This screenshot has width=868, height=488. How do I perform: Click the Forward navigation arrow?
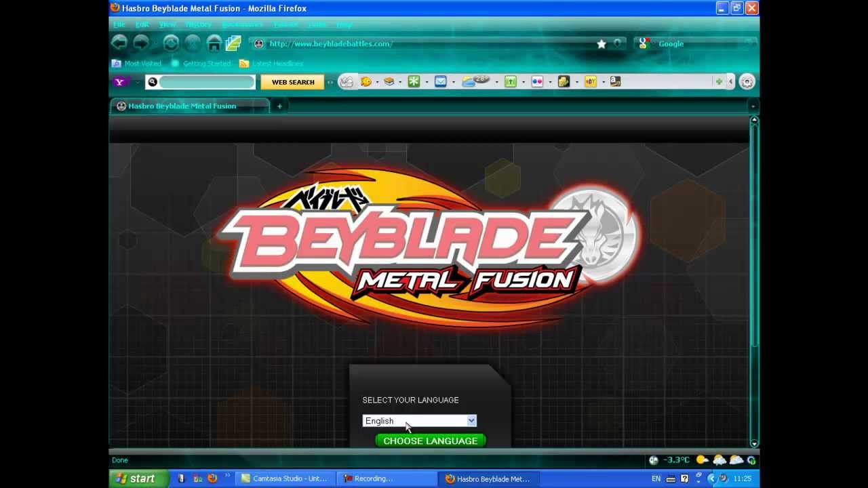[x=140, y=43]
